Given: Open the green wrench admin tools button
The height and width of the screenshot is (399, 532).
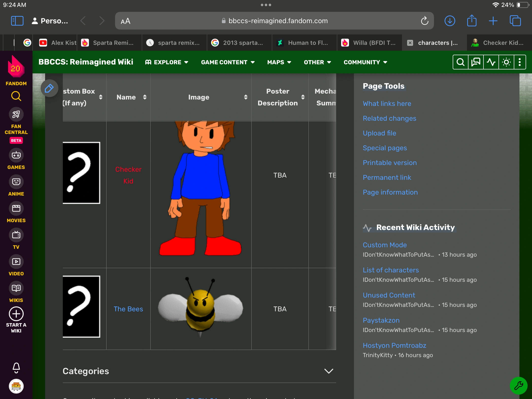Looking at the screenshot, I should (x=518, y=385).
